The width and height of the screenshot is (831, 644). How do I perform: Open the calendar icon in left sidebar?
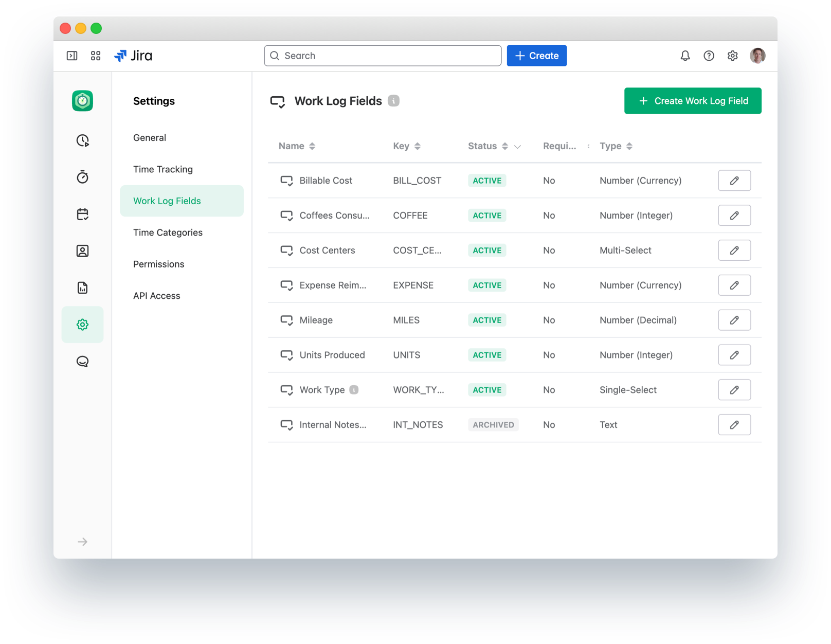coord(82,214)
